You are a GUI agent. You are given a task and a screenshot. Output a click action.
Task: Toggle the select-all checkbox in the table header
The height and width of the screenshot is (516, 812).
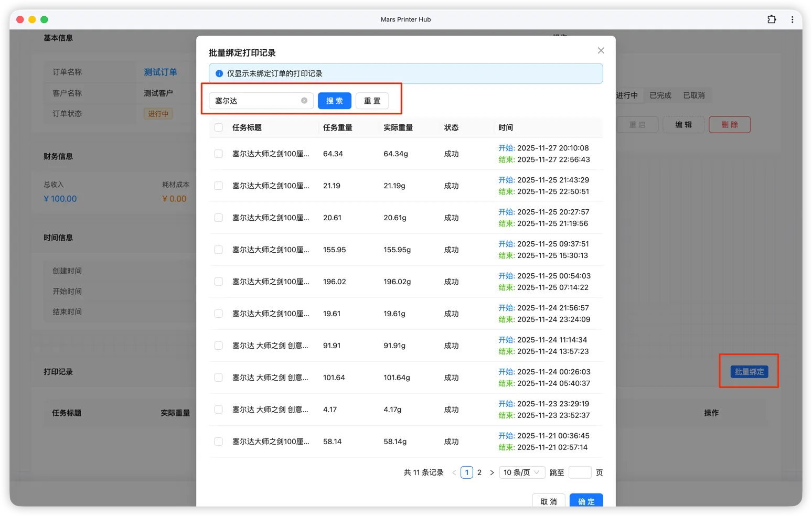click(218, 127)
